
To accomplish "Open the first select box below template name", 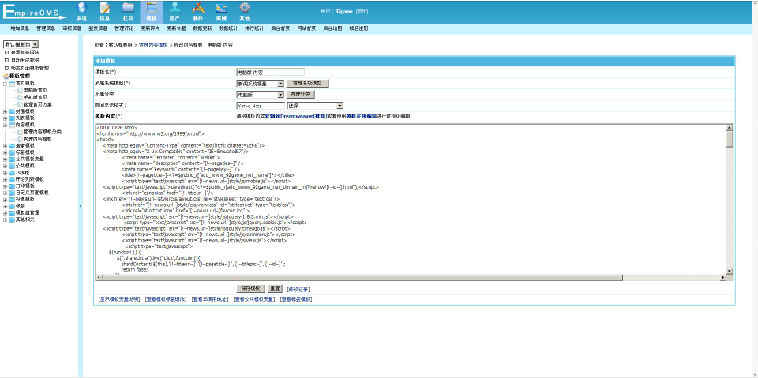I will click(x=260, y=83).
